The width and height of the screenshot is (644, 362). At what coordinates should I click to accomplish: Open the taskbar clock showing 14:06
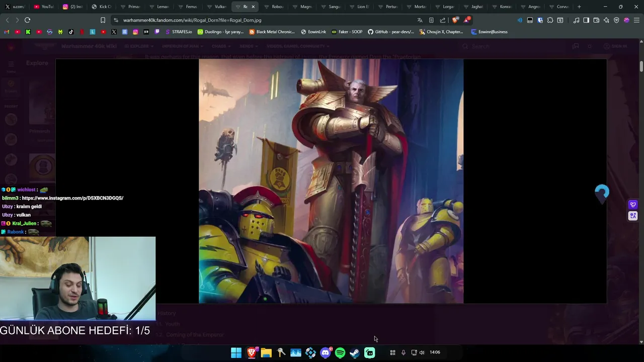point(435,352)
